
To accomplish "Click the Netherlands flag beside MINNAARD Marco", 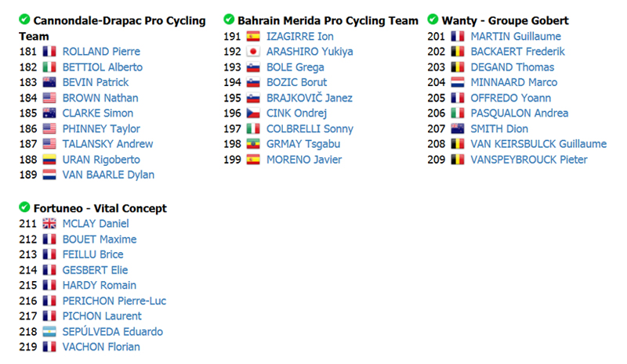I will coord(458,82).
